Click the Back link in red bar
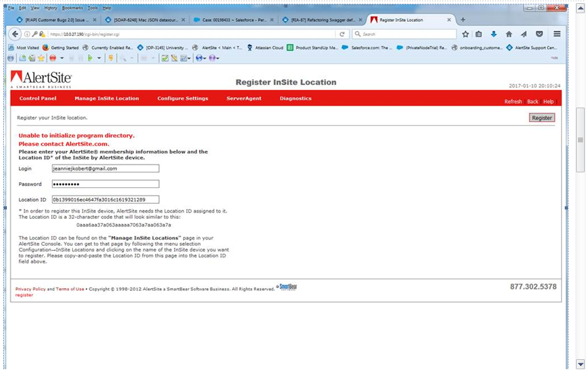This screenshot has width=588, height=373. (533, 102)
